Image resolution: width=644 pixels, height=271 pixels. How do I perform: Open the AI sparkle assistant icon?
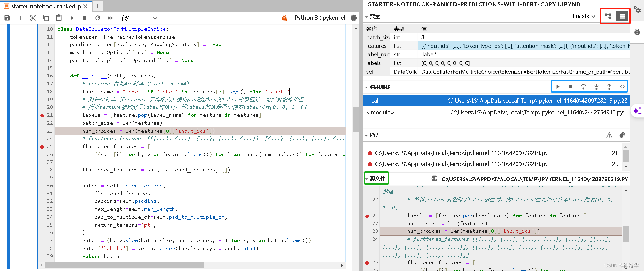tap(637, 111)
